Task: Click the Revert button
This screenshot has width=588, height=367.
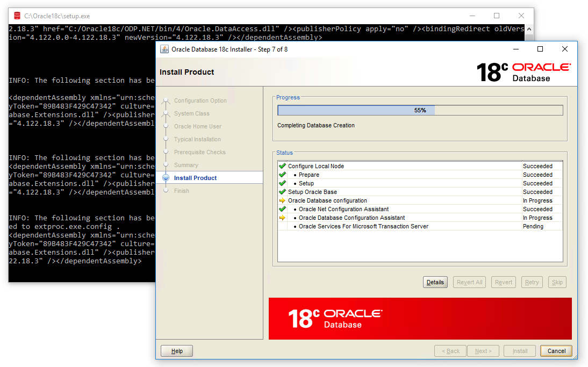Action: point(503,282)
